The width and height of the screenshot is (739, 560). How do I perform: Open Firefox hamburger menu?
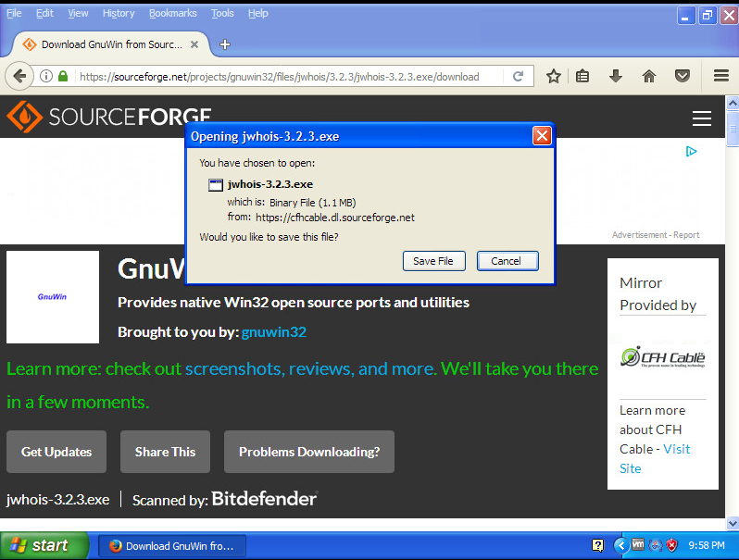click(x=721, y=76)
